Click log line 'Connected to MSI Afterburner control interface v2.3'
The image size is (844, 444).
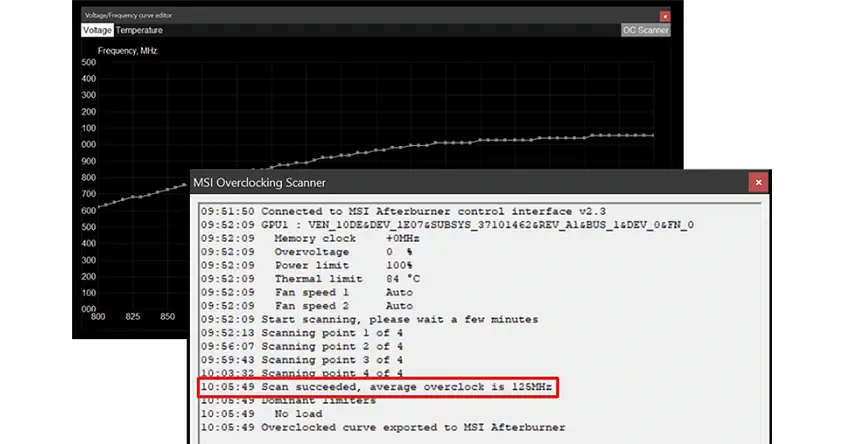click(403, 212)
